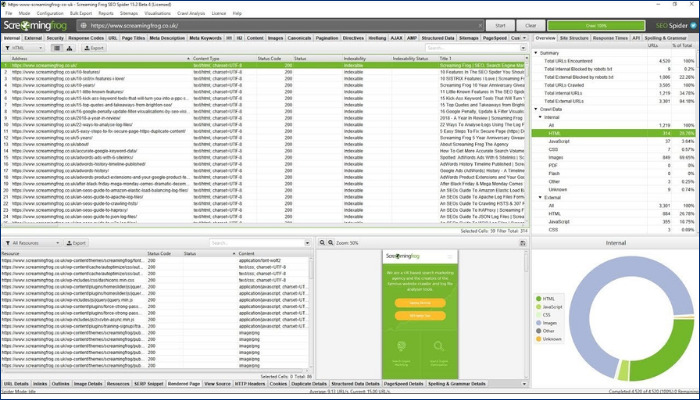Collapse Crawl Data tree node
This screenshot has width=700, height=400.
point(536,109)
